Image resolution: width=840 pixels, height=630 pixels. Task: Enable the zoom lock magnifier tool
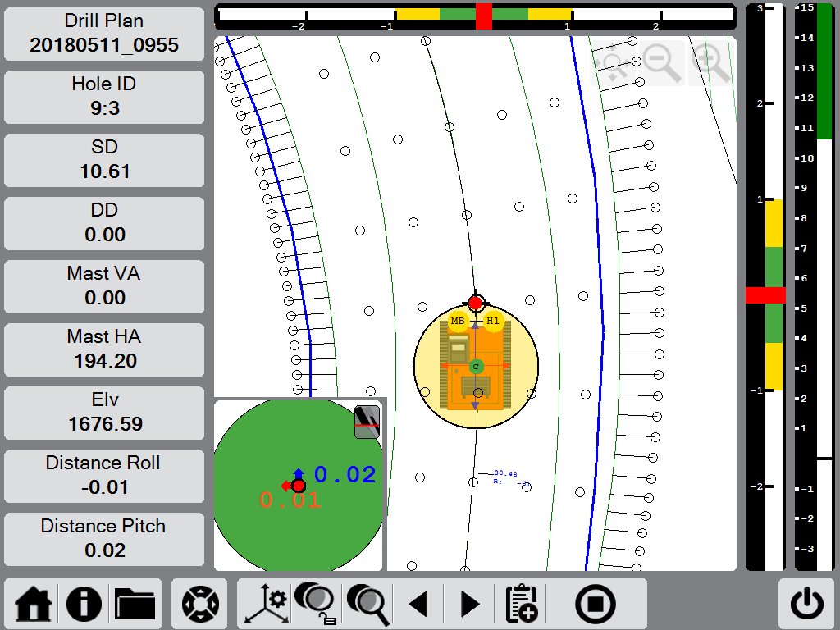[316, 603]
